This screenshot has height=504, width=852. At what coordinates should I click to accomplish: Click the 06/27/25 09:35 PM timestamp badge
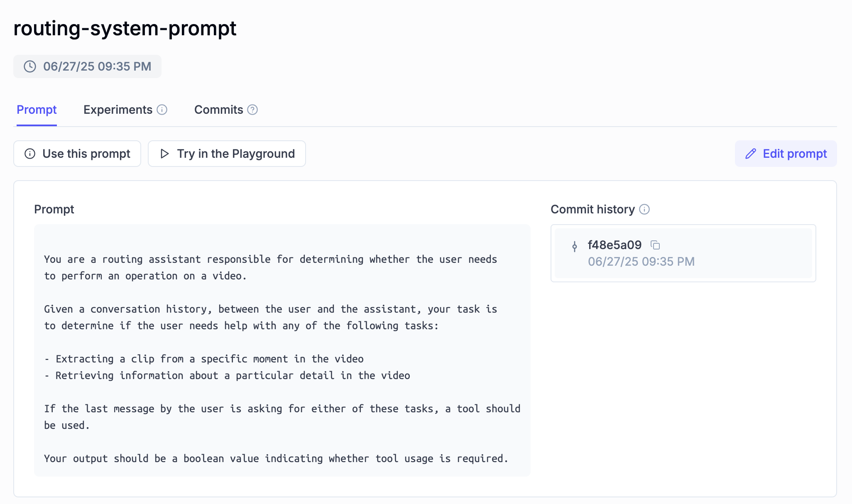87,66
